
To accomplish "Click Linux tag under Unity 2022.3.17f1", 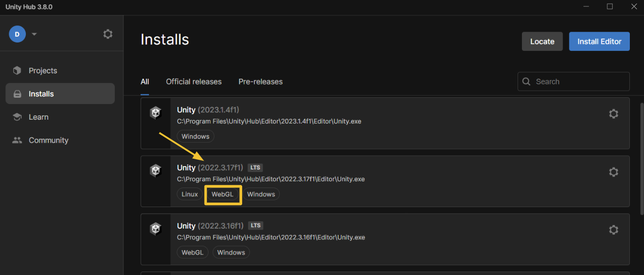I will pyautogui.click(x=190, y=194).
